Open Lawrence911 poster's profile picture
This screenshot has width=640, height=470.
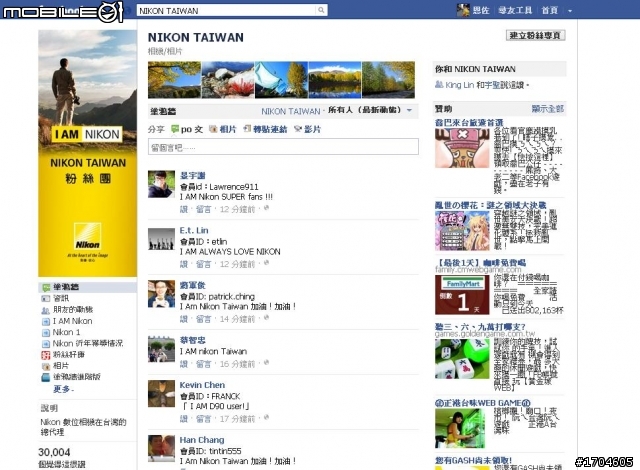tap(161, 184)
